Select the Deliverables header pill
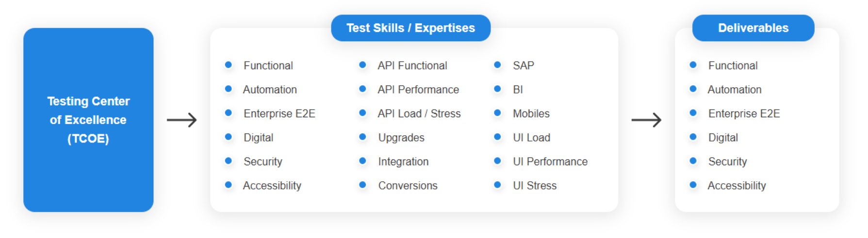This screenshot has height=238, width=868. click(x=753, y=28)
